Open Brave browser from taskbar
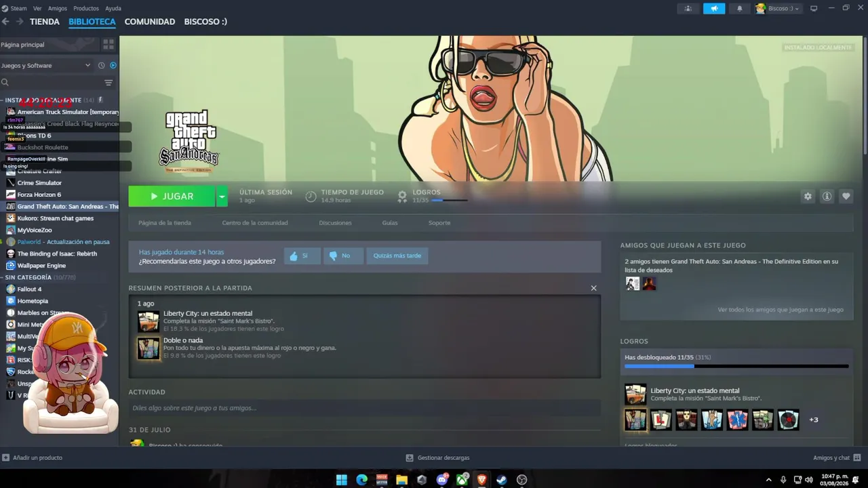Viewport: 868px width, 488px height. point(482,480)
